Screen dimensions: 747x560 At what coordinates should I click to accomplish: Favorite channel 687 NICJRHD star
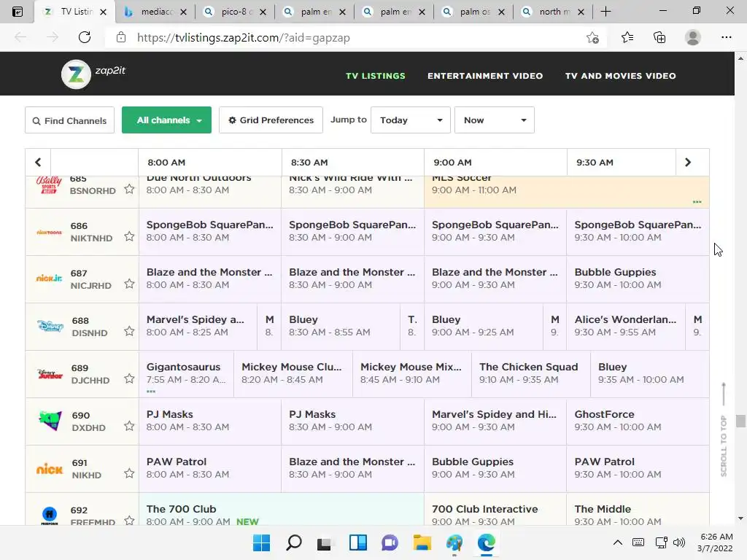point(129,284)
